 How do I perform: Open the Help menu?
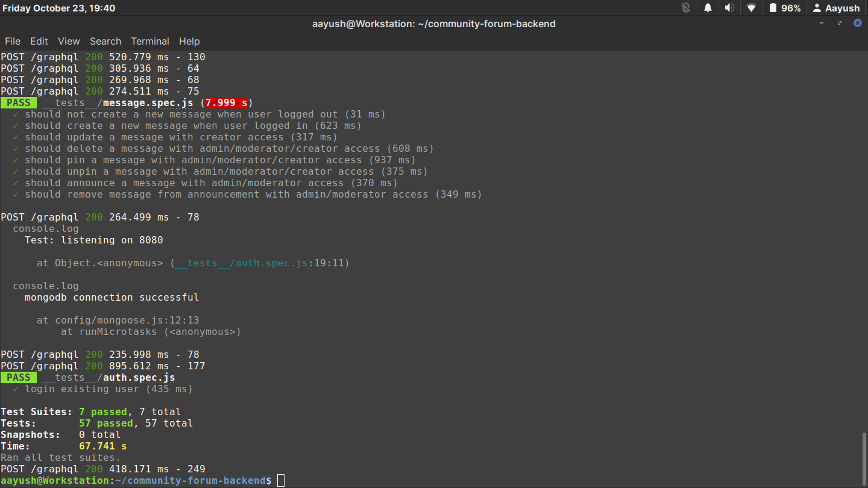pos(189,42)
